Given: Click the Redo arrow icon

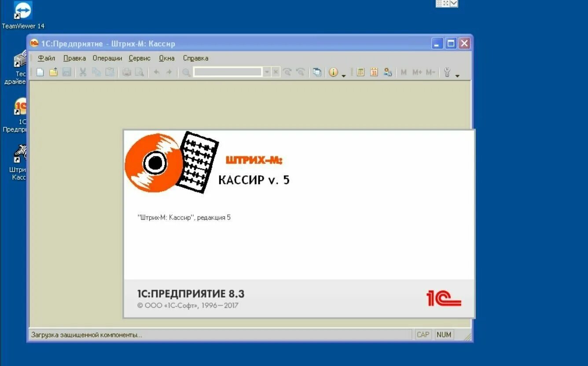Looking at the screenshot, I should click(169, 72).
